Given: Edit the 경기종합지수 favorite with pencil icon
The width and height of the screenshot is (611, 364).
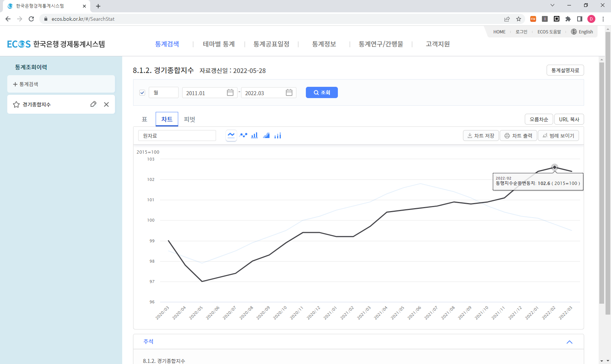Looking at the screenshot, I should [x=93, y=104].
